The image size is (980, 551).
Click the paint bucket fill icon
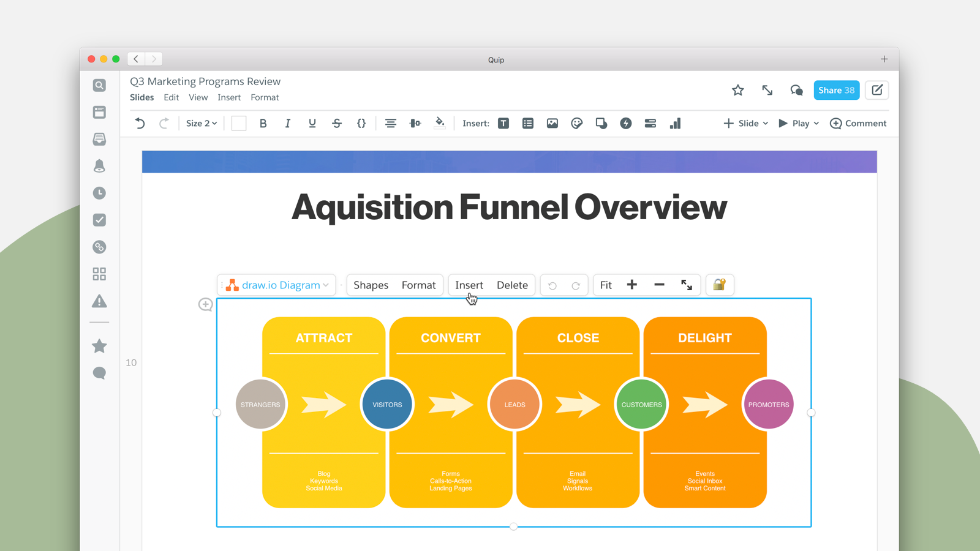point(440,123)
